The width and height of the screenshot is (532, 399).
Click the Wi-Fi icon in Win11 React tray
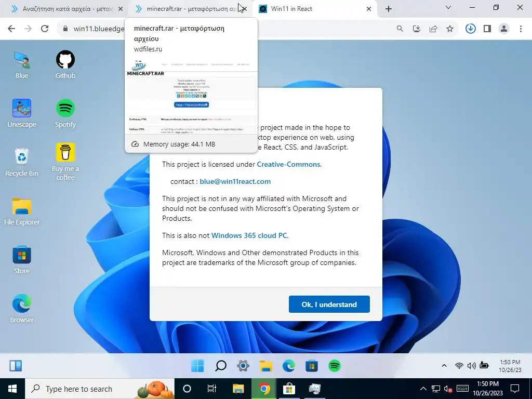tap(459, 365)
